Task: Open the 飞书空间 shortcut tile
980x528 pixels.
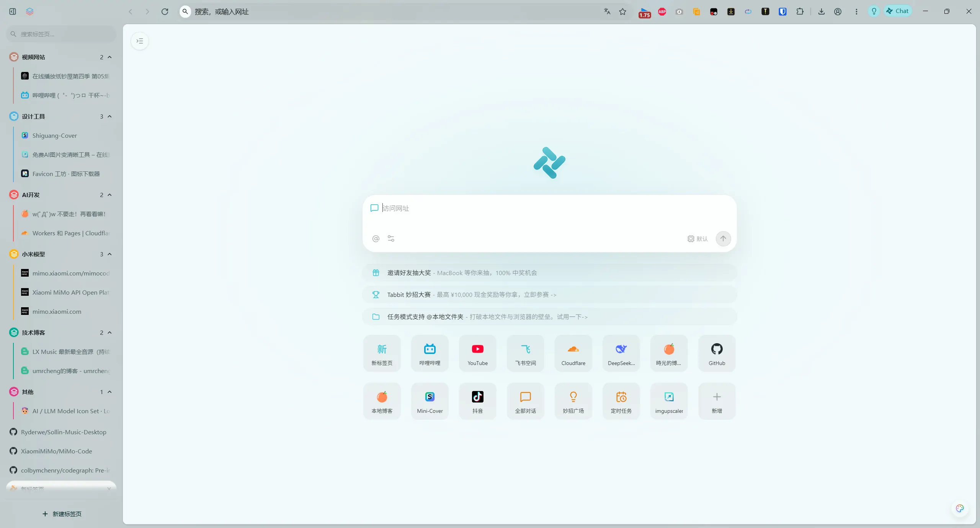Action: point(526,353)
